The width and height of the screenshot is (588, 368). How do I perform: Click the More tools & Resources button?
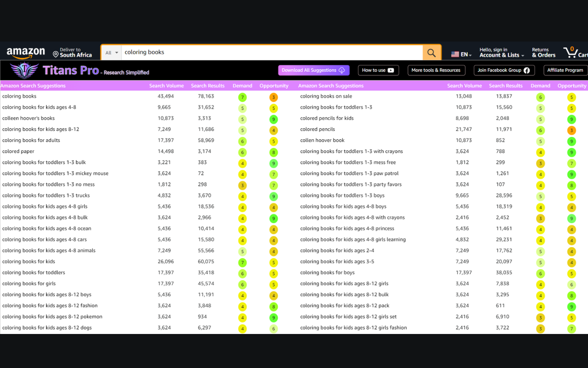click(436, 70)
